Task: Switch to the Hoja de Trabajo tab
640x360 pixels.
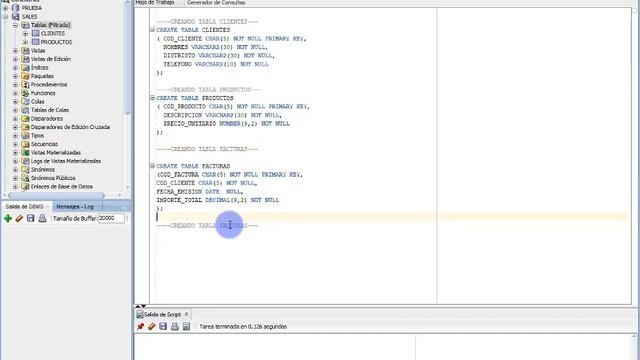Action: tap(155, 2)
